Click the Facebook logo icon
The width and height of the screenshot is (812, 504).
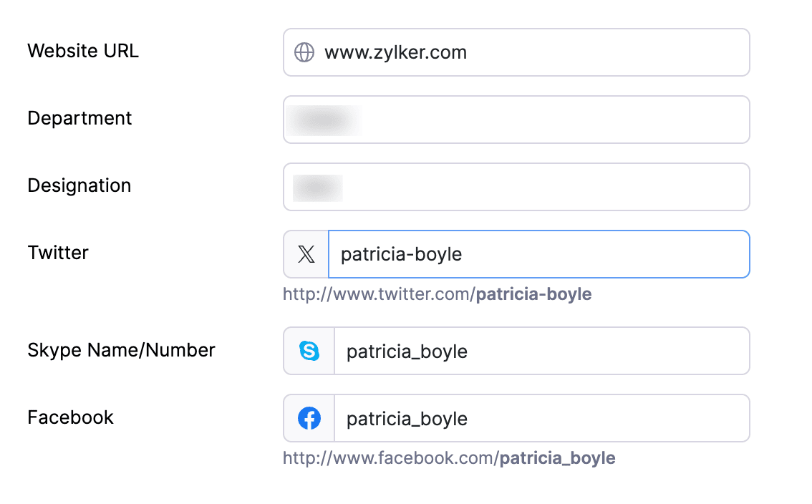pos(309,418)
